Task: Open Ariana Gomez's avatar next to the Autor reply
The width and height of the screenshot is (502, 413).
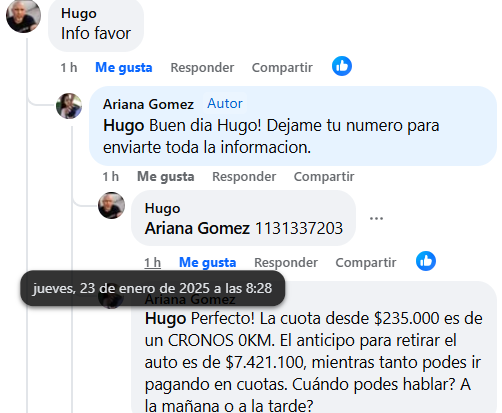Action: [69, 106]
